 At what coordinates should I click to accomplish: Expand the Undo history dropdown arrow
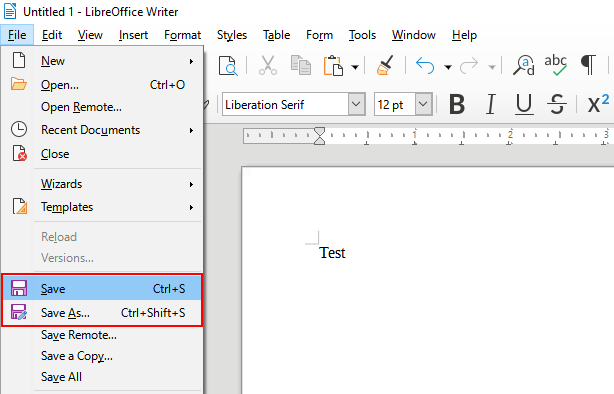click(x=448, y=67)
